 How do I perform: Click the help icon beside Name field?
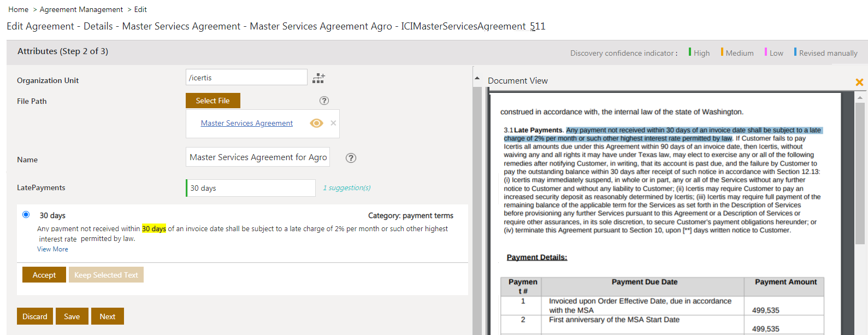point(351,158)
